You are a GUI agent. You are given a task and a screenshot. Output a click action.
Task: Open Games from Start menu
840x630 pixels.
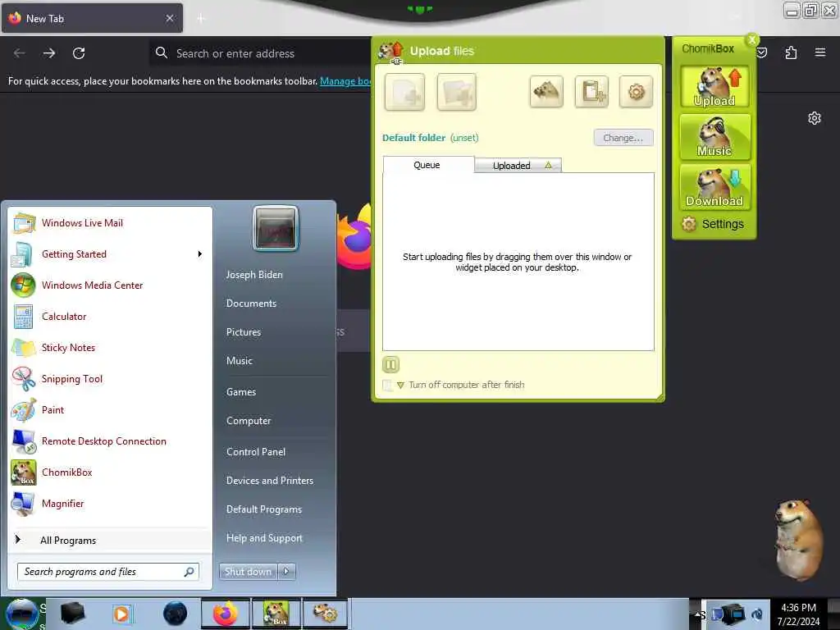[241, 392]
